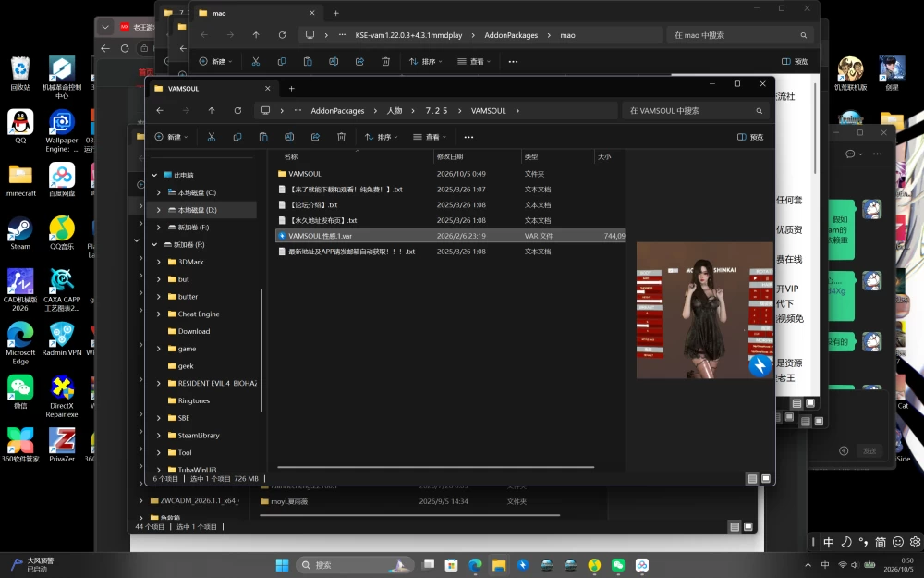Image resolution: width=924 pixels, height=578 pixels.
Task: Click paste icon in VAMSOUL window toolbar
Action: pyautogui.click(x=263, y=137)
